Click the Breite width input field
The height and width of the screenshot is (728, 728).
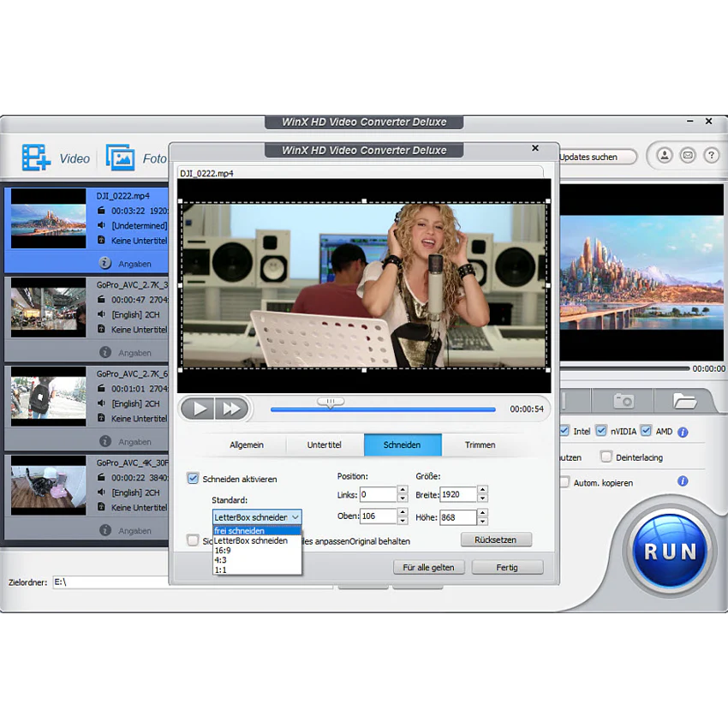pos(458,494)
